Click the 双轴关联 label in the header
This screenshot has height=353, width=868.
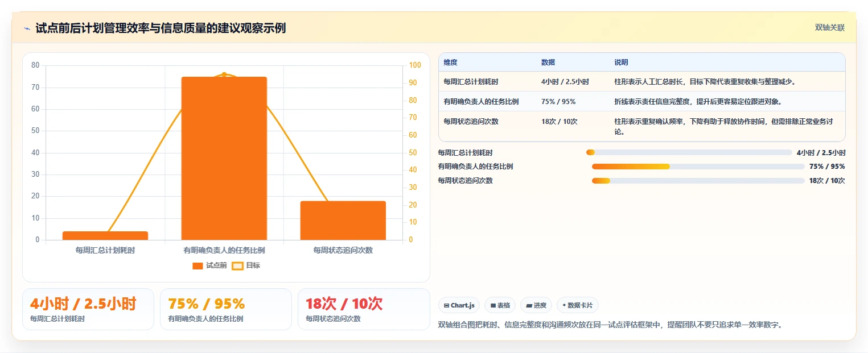point(829,27)
